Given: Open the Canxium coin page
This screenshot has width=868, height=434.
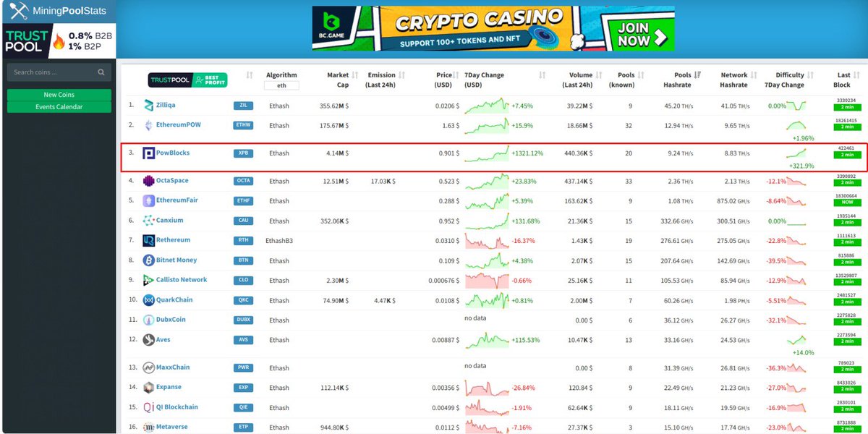Looking at the screenshot, I should point(170,221).
